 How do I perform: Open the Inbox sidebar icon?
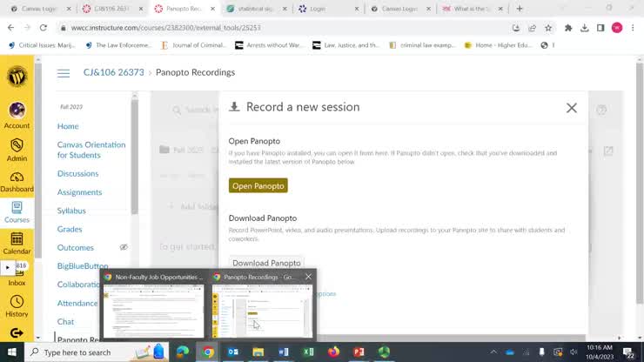(17, 274)
